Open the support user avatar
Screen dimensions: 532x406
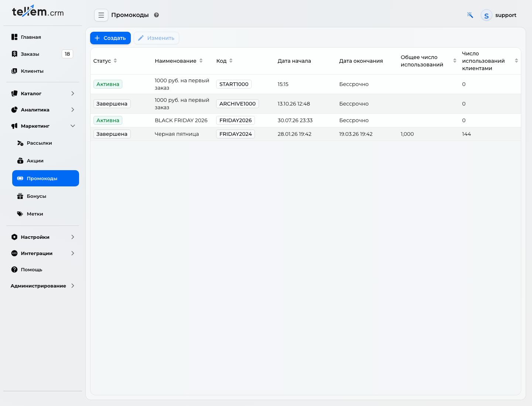click(486, 15)
